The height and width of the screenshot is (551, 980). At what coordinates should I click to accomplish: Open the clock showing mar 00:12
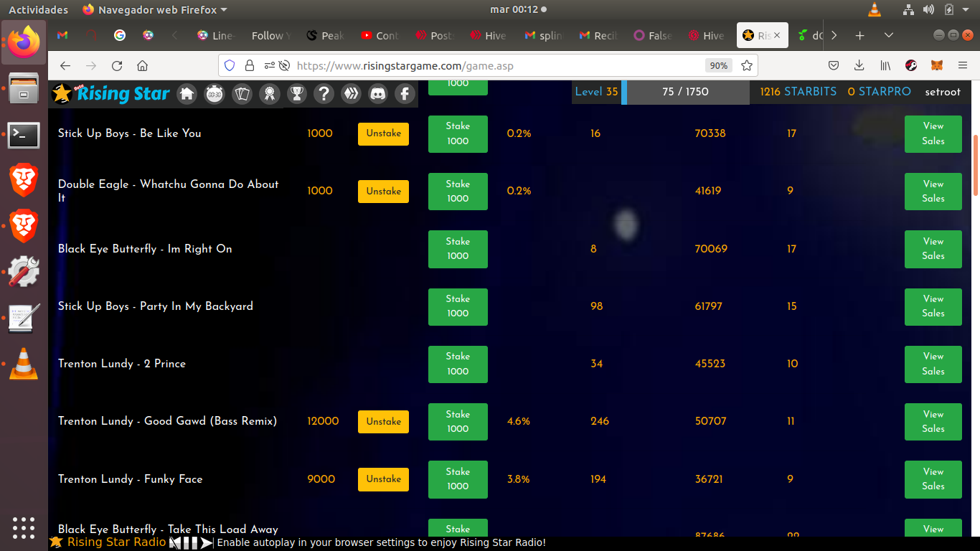point(518,9)
